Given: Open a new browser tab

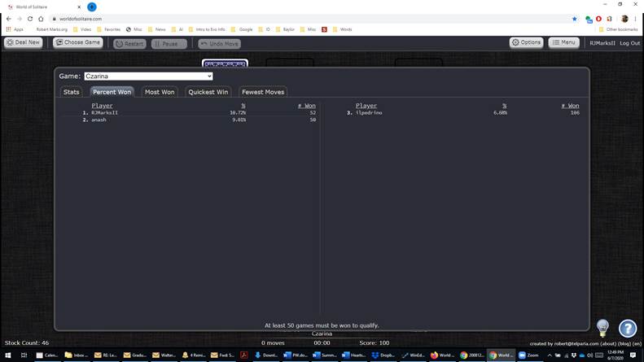Looking at the screenshot, I should coord(92,7).
